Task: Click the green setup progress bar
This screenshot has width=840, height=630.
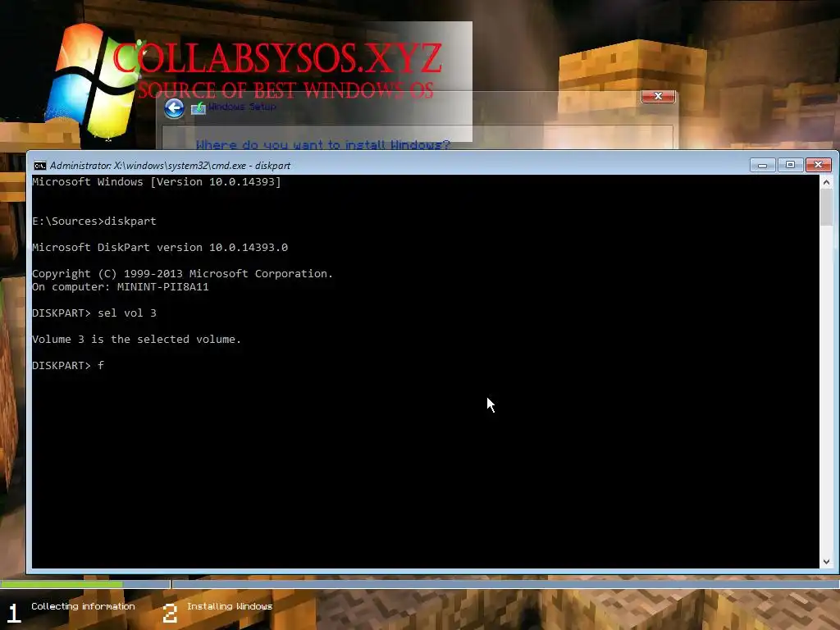Action: [x=62, y=584]
